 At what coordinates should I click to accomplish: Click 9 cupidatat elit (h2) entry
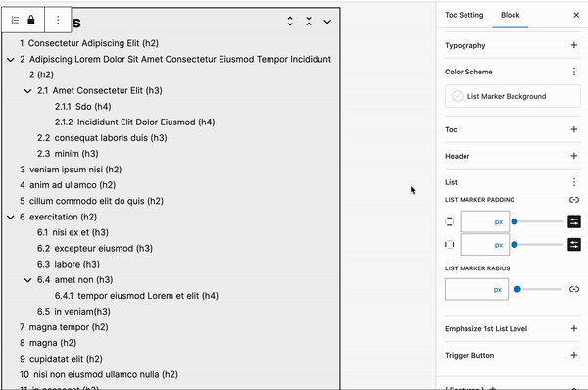(x=61, y=359)
